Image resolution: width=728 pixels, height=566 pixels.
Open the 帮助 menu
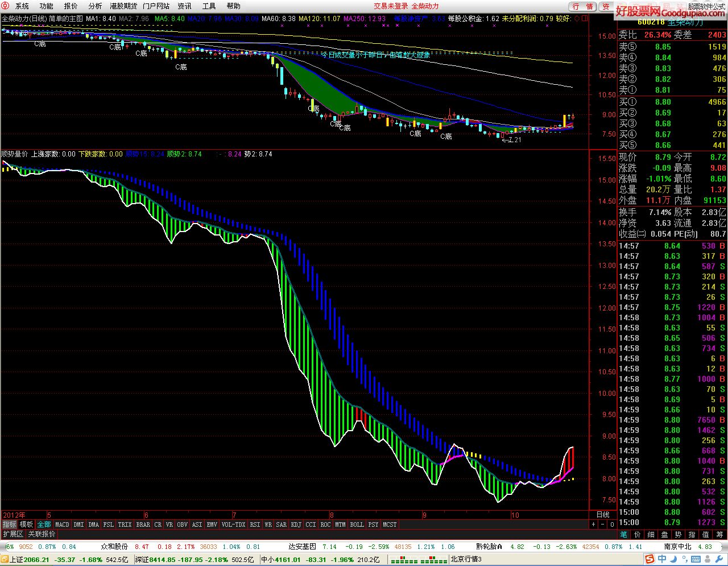234,6
